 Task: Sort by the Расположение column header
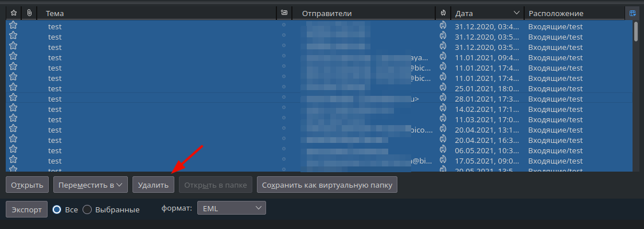click(575, 13)
